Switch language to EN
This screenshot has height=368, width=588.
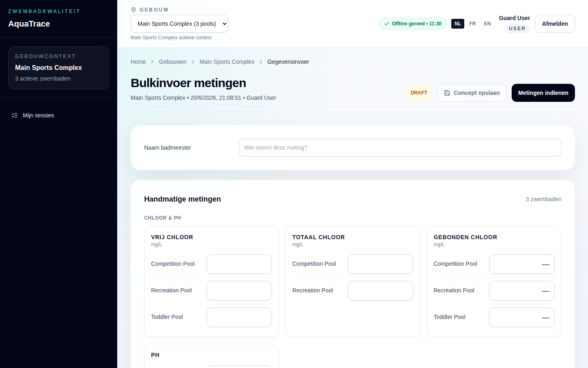tap(487, 24)
